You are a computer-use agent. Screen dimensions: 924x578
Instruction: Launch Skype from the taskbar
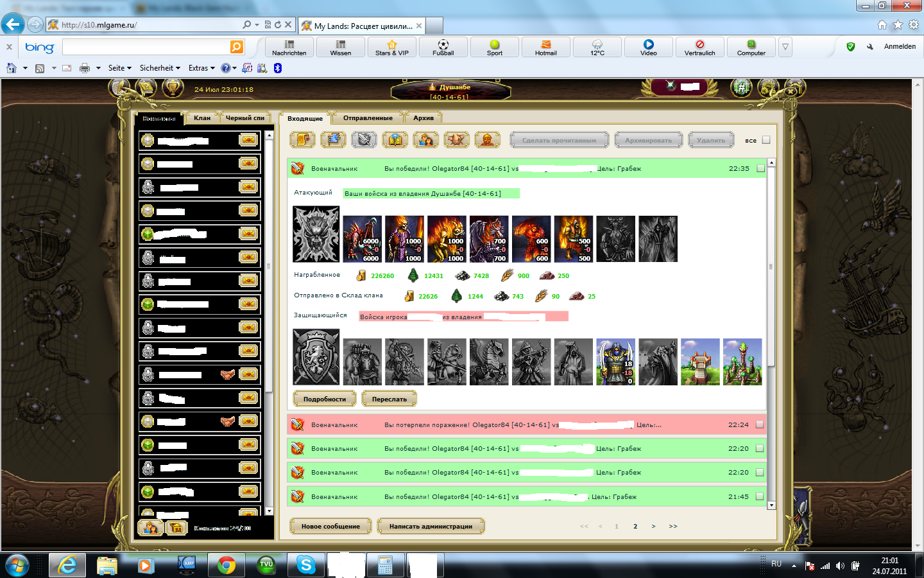(x=306, y=565)
